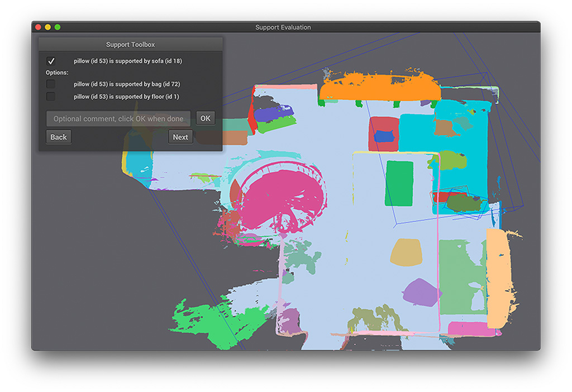Advance with the Next button

(x=180, y=136)
